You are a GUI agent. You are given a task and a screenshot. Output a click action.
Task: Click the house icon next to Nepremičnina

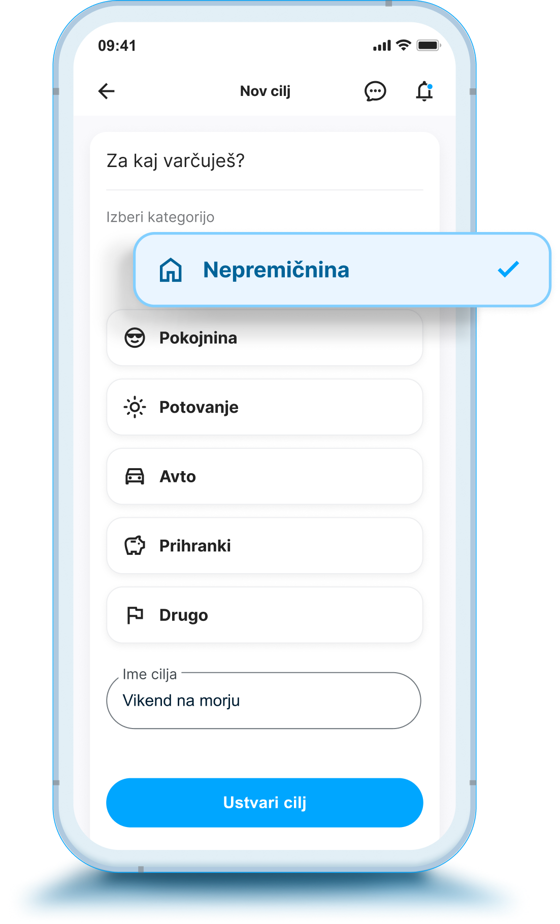point(171,270)
